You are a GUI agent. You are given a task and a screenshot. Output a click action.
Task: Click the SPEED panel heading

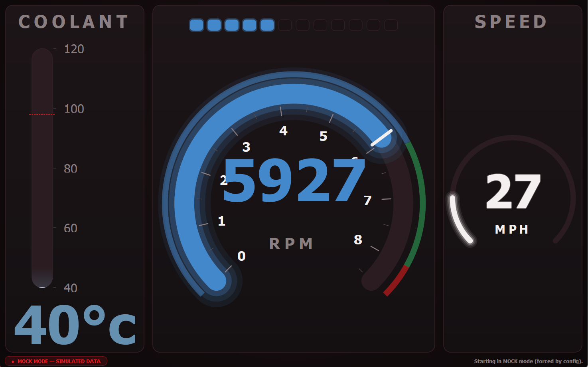click(511, 22)
